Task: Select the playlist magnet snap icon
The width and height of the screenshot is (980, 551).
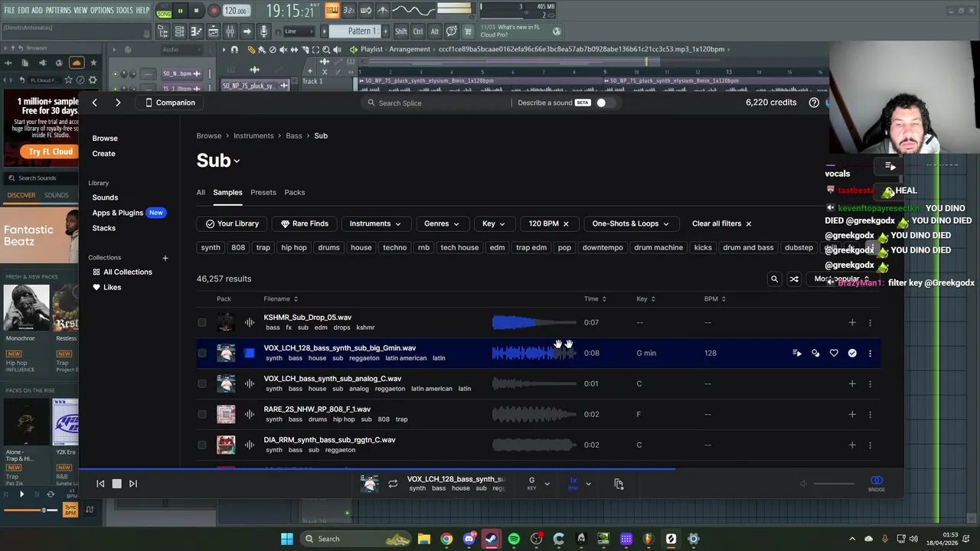Action: coord(234,49)
